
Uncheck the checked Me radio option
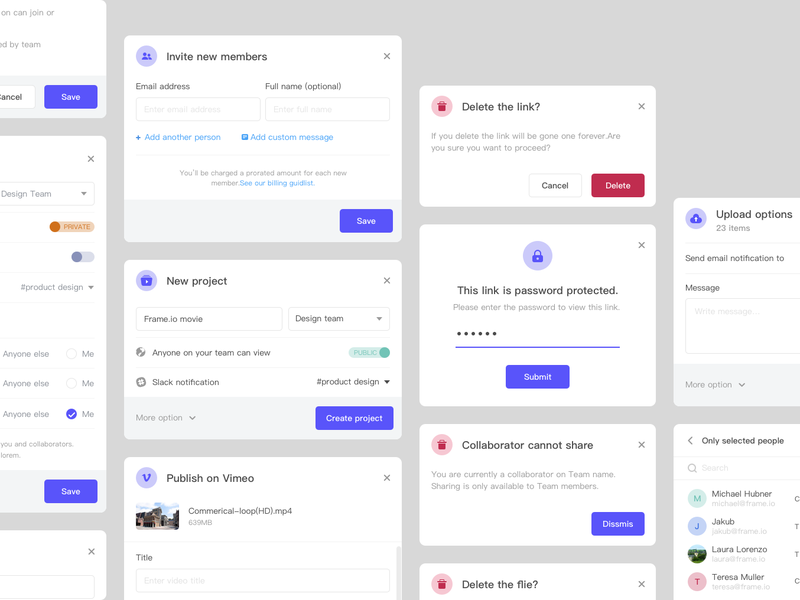(71, 414)
